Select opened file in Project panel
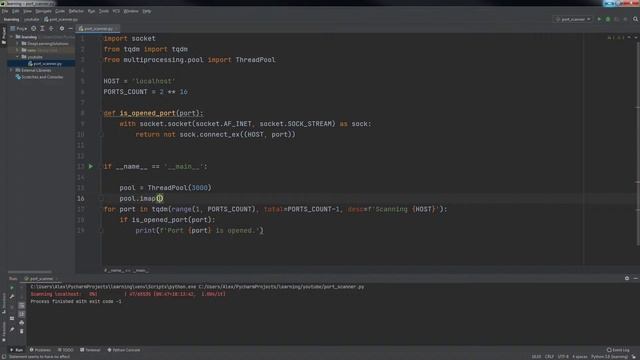Screen dimensions: 640x360 33,29
